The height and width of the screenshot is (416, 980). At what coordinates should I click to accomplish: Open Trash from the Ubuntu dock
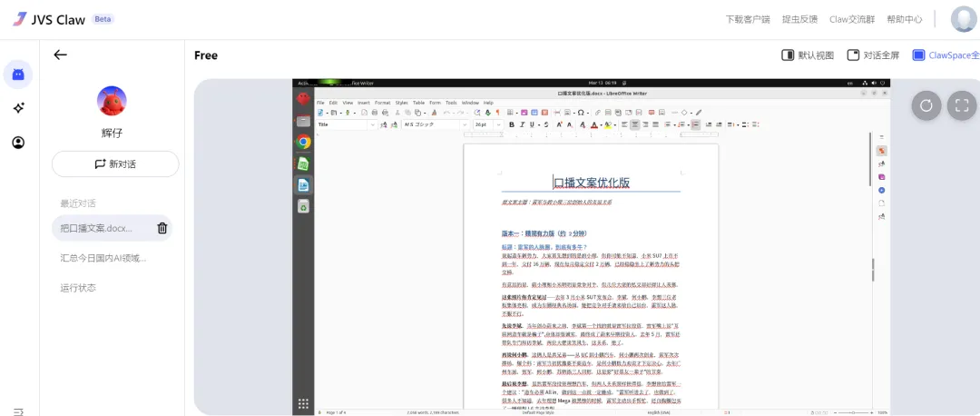(x=304, y=206)
